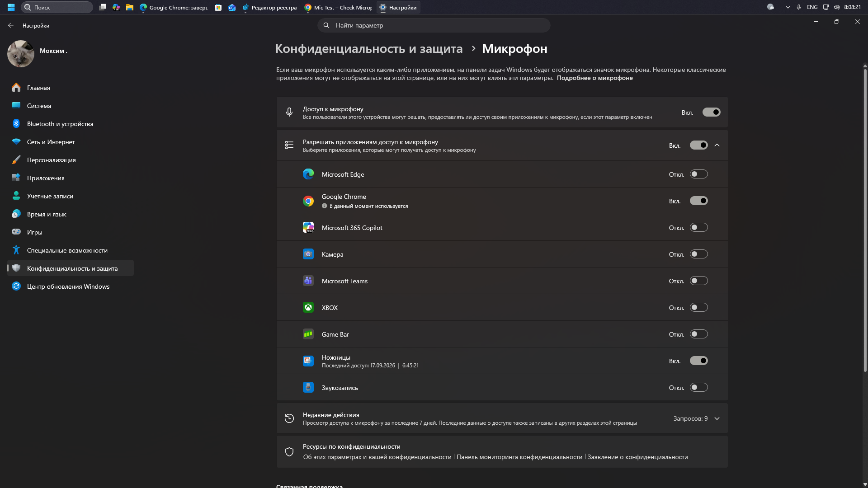Screen dimensions: 868x488
Task: Open Учетные записи section
Action: point(71,196)
